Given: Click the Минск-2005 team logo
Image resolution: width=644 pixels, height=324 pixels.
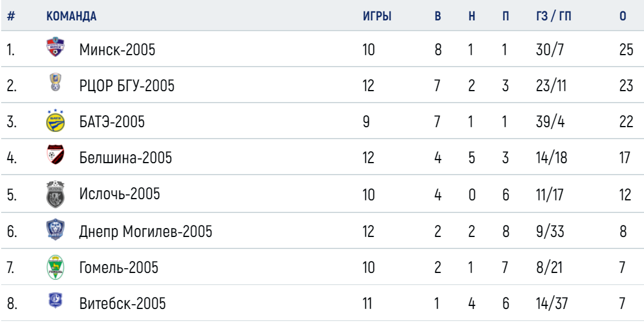Looking at the screenshot, I should pos(55,47).
